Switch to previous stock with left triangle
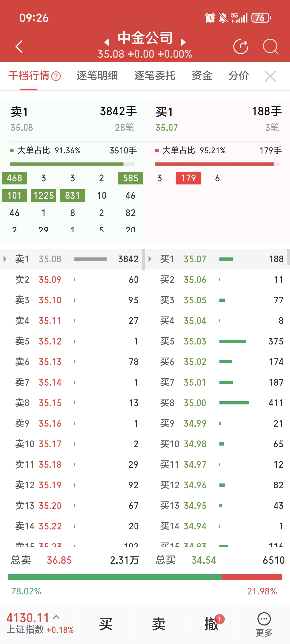Viewport: 290px width, 644px height. pos(107,42)
